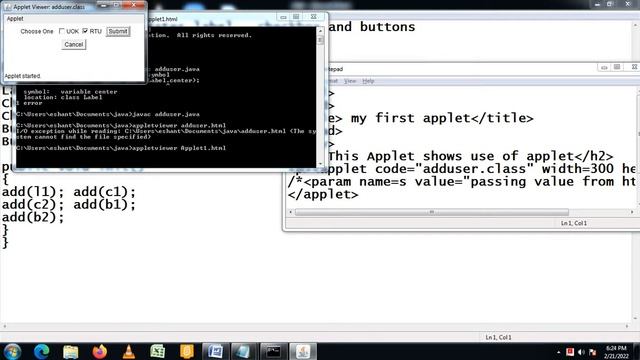Image resolution: width=640 pixels, height=360 pixels.
Task: Click the 'appletviewer Applet1.html' command line
Action: (121, 148)
